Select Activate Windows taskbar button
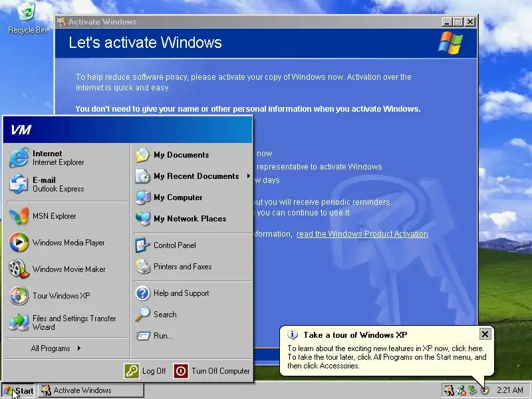This screenshot has width=532, height=399. [x=91, y=390]
